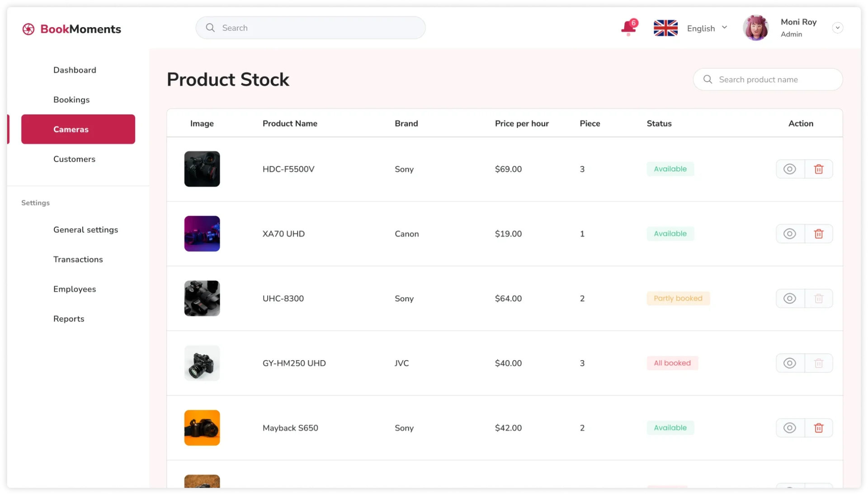Open the Bookings menu item
Screen dimensions: 868x495
(x=71, y=100)
